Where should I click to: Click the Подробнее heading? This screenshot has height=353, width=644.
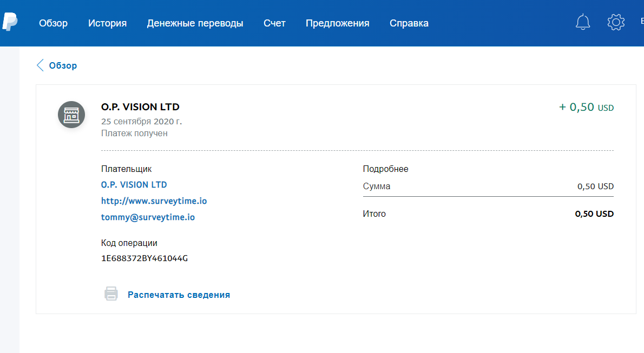(385, 169)
